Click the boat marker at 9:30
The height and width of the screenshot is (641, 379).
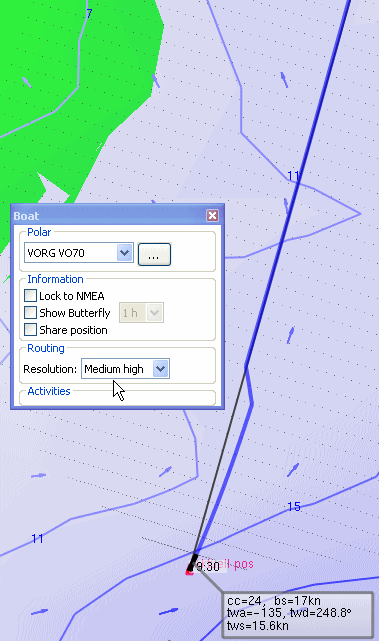coord(190,569)
